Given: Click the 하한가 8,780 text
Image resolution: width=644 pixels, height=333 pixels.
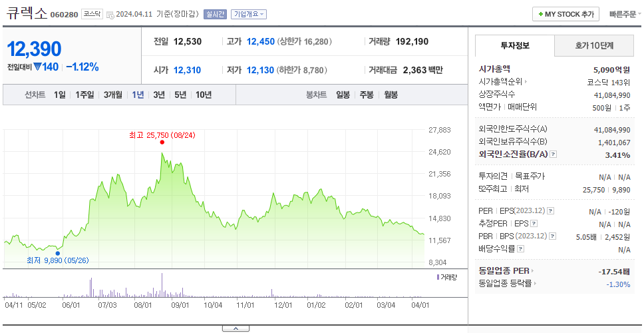Looking at the screenshot, I should pyautogui.click(x=302, y=71).
